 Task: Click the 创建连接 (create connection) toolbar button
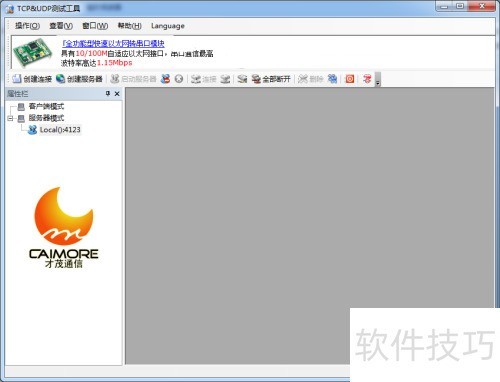coord(32,79)
